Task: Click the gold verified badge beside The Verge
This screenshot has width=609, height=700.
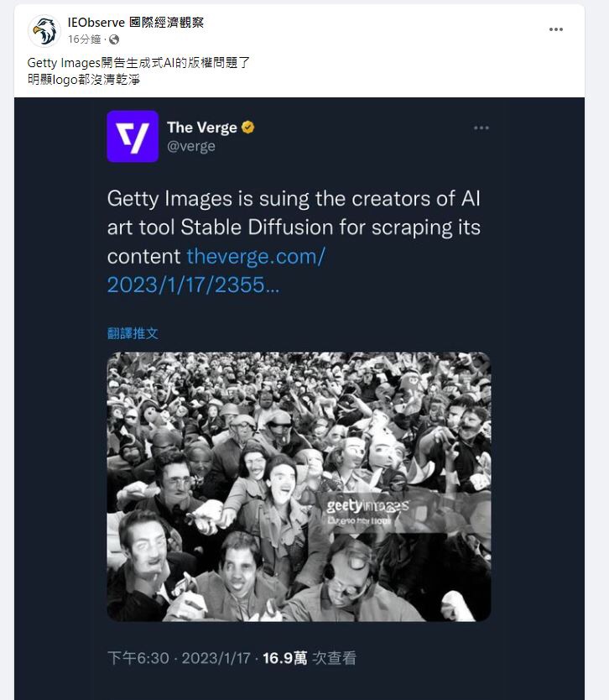Action: [248, 128]
